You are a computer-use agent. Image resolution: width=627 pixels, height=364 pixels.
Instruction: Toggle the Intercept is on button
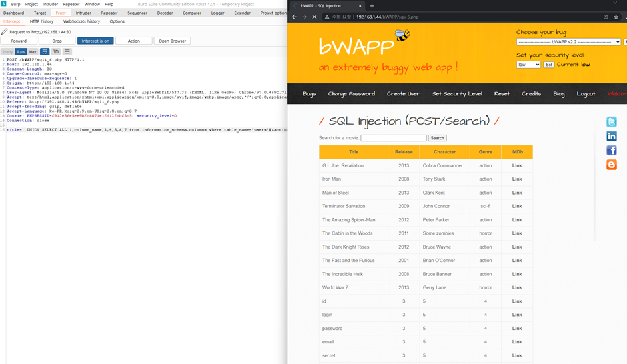click(x=95, y=41)
